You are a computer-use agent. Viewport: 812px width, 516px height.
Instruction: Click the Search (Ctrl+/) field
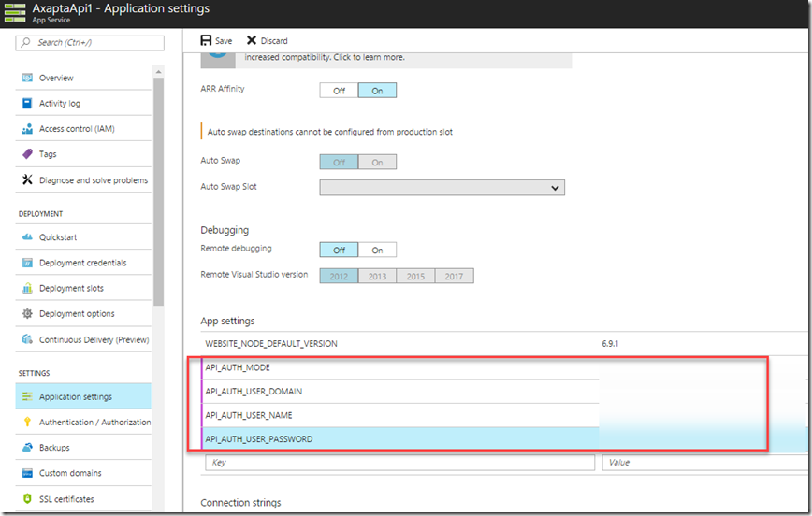90,42
